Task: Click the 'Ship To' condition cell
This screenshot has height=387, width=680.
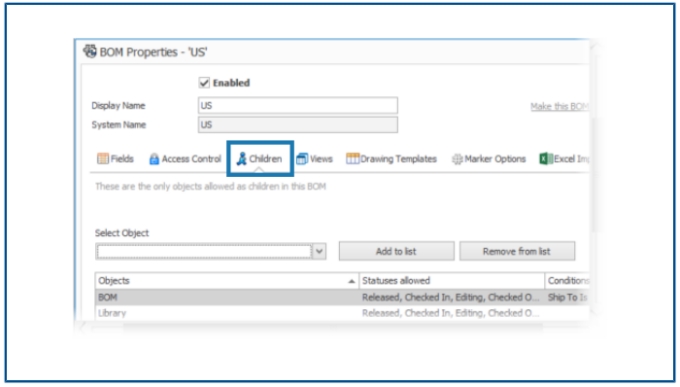Action: [x=567, y=297]
